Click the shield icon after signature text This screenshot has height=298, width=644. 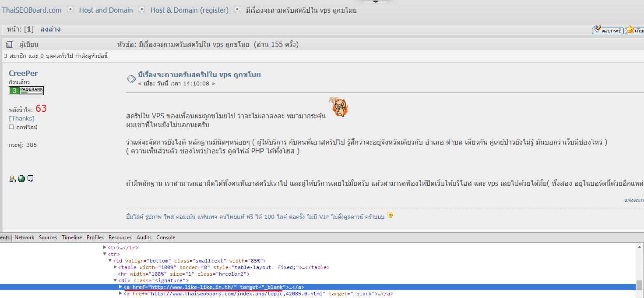coord(390,215)
